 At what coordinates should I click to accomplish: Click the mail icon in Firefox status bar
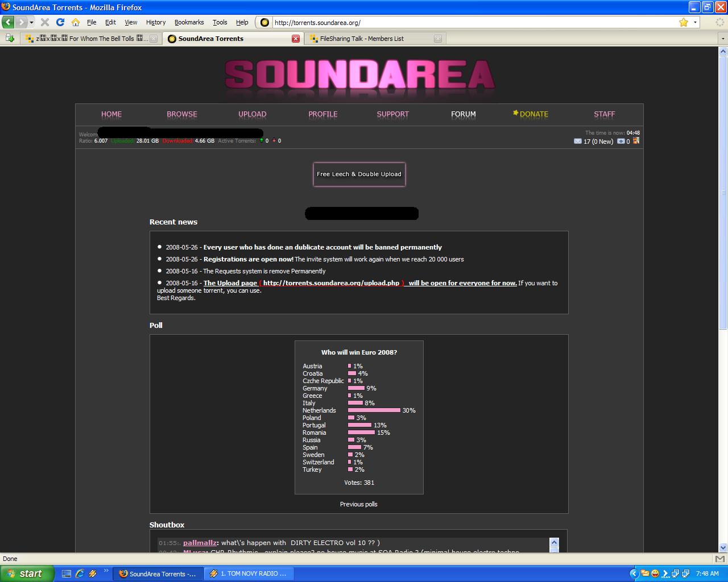720,559
